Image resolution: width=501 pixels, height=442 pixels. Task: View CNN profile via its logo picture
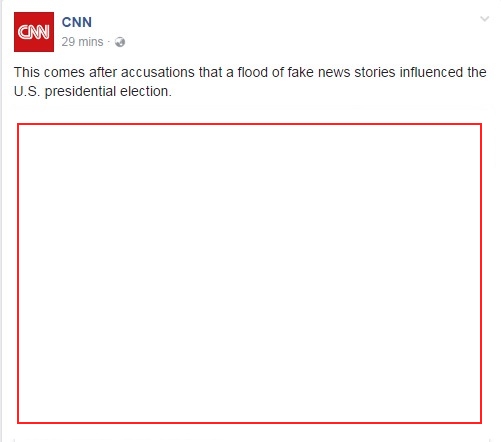[34, 32]
